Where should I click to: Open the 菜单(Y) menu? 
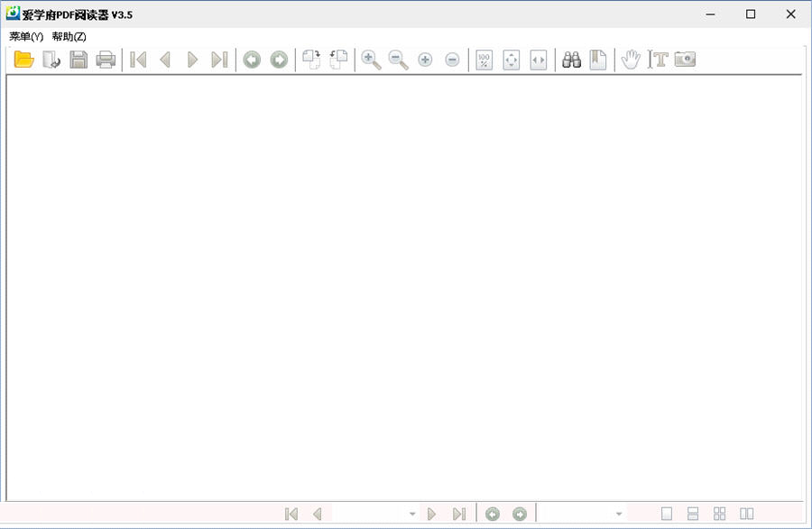tap(26, 36)
